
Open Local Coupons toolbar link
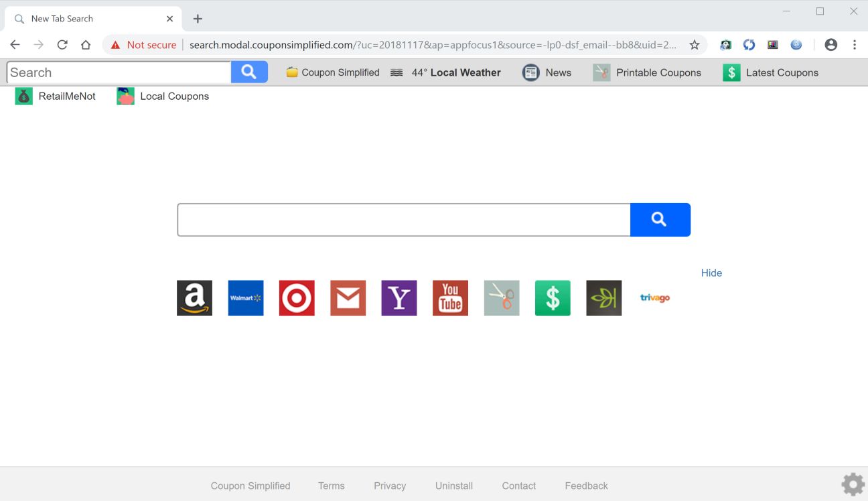coord(163,96)
